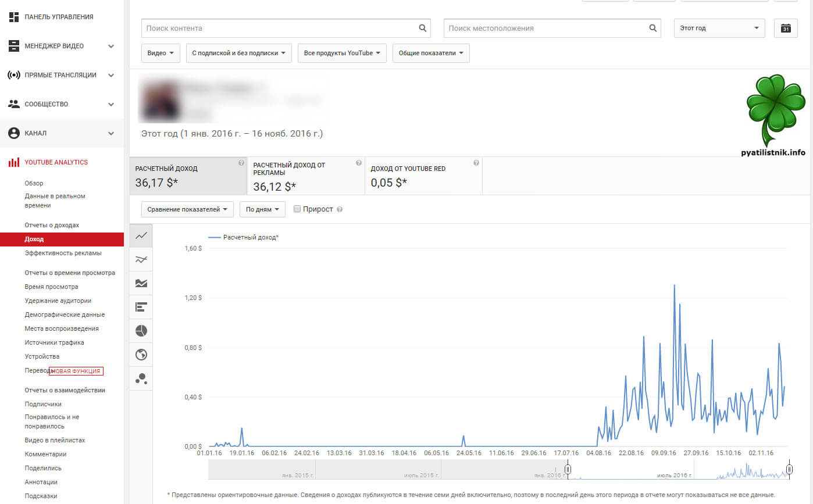Select Расчетный доход от рекламы metric tab
Viewport: 813px width, 504px height.
point(306,176)
